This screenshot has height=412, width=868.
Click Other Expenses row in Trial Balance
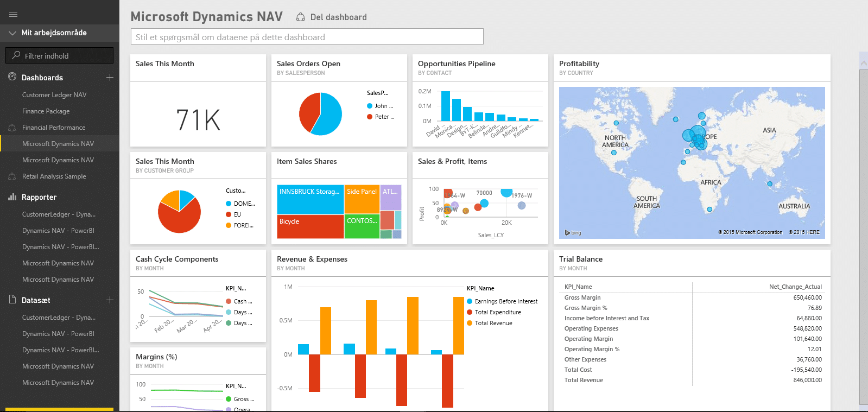[x=693, y=359]
